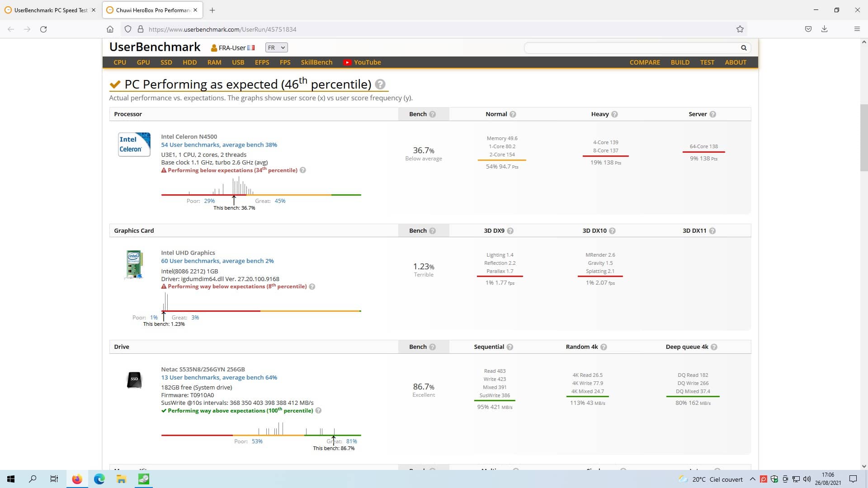Screen dimensions: 868x488
Task: Bookmark this page with the star icon
Action: pos(740,29)
